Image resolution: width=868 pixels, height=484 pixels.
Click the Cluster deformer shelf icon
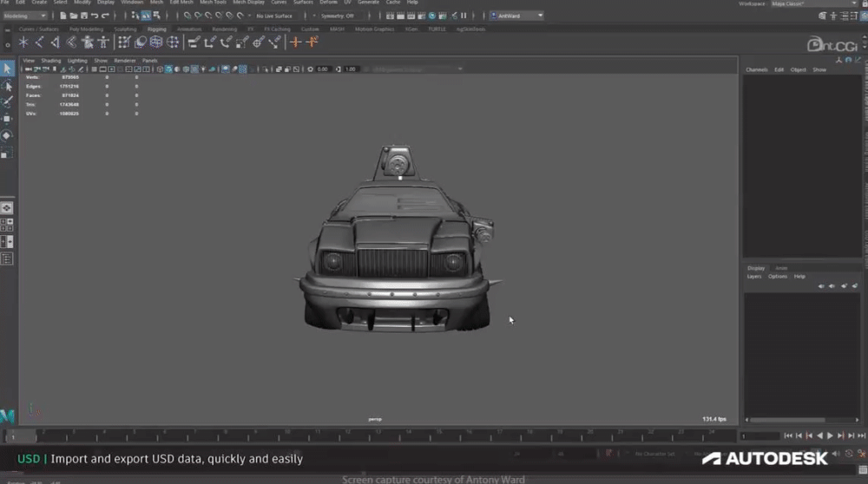tap(173, 42)
